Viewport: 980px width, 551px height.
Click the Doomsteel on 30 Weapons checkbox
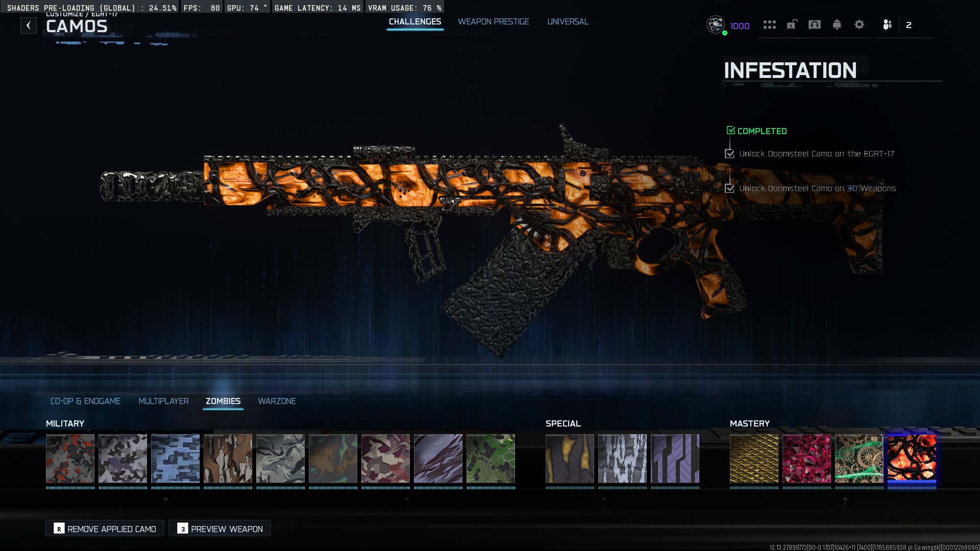pos(729,188)
